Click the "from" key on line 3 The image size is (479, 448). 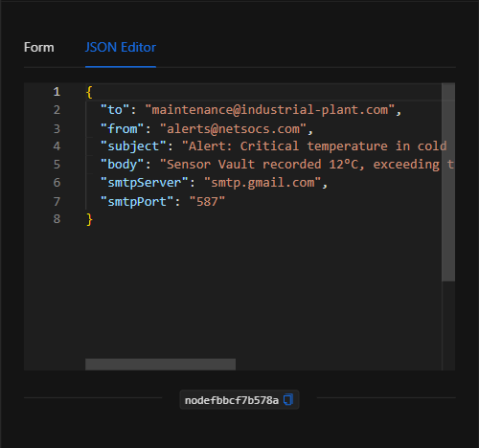[x=123, y=129]
